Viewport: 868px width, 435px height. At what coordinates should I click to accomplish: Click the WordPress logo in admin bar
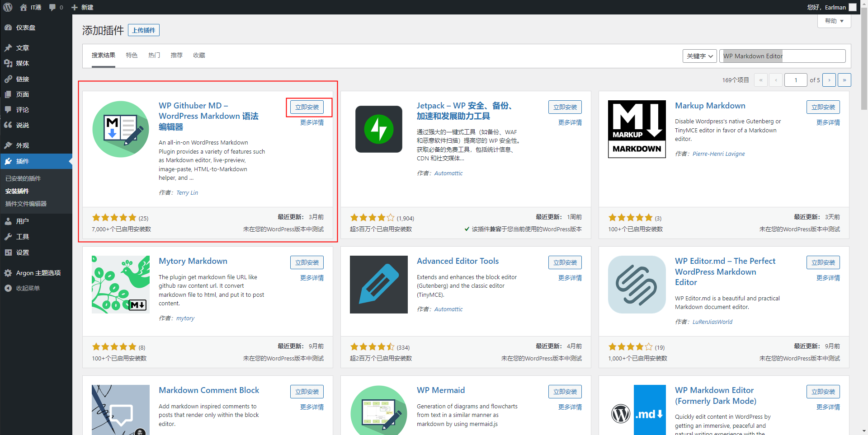(x=8, y=7)
